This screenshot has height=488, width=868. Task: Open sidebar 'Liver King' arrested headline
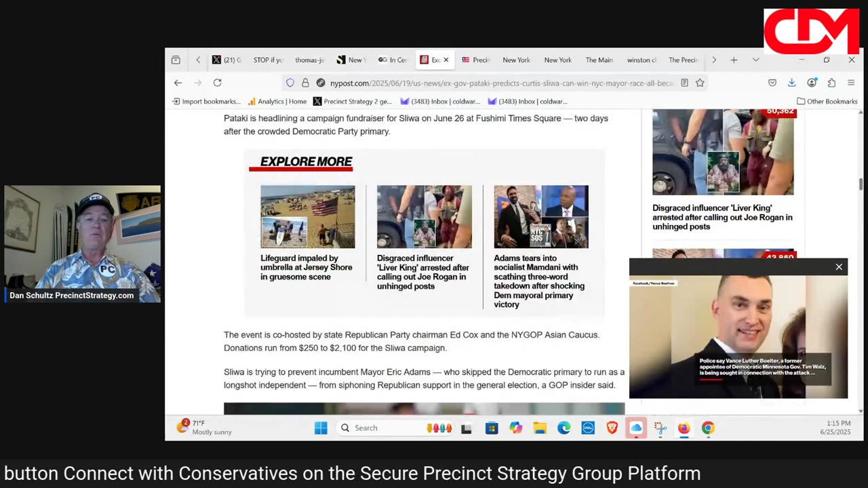click(x=722, y=218)
